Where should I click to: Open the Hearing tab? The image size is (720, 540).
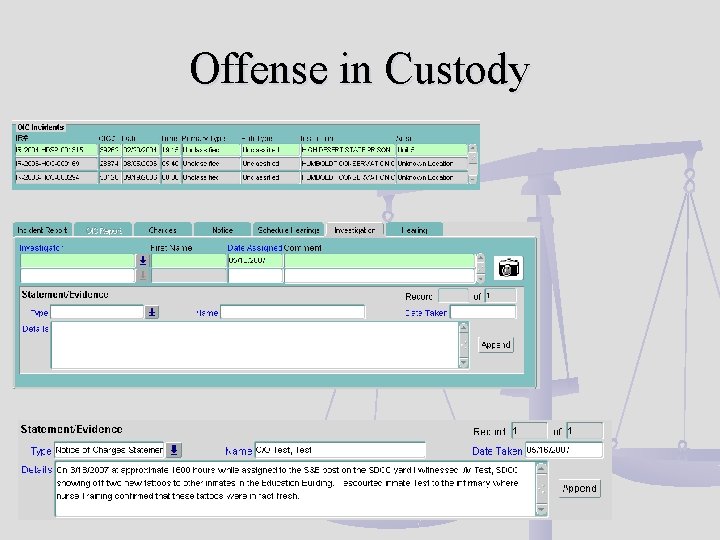point(414,230)
